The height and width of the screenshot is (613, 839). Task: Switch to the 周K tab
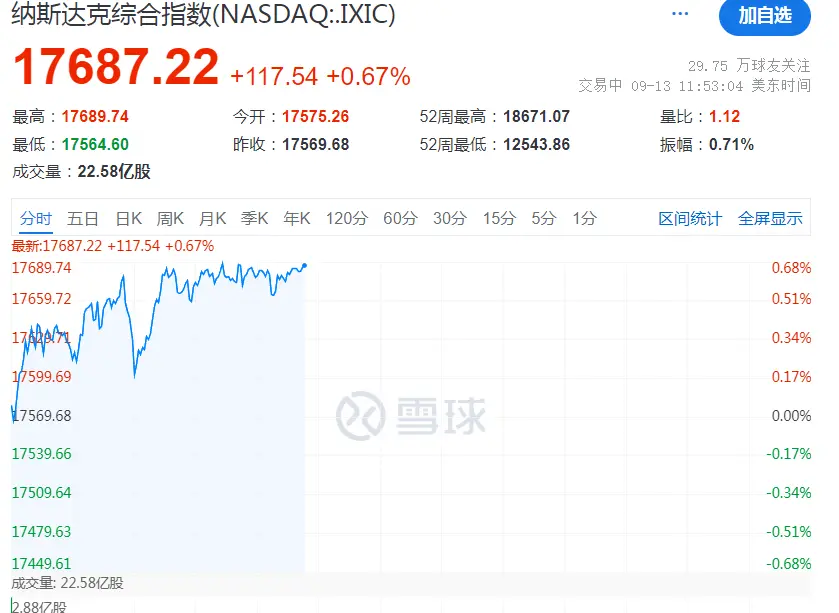click(x=170, y=218)
